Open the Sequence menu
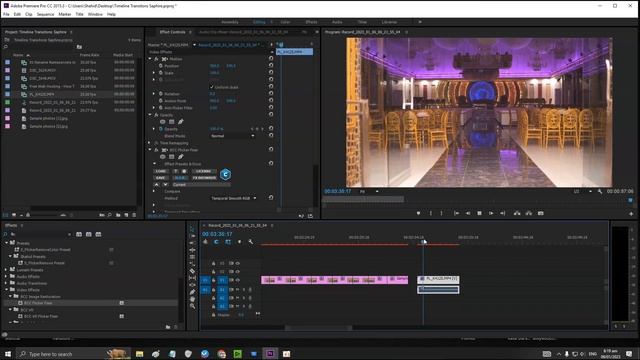The image size is (640, 360). pos(45,14)
